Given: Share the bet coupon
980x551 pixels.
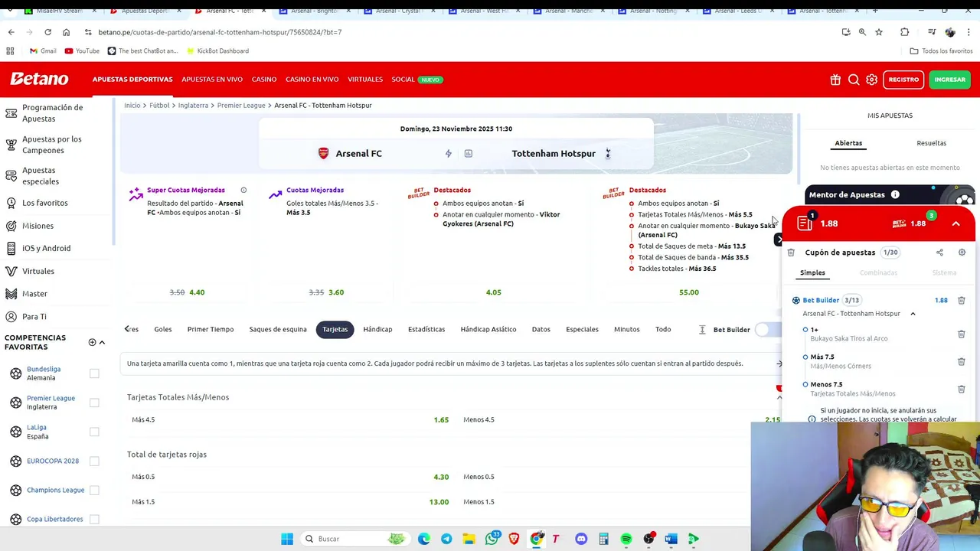Looking at the screenshot, I should 939,253.
